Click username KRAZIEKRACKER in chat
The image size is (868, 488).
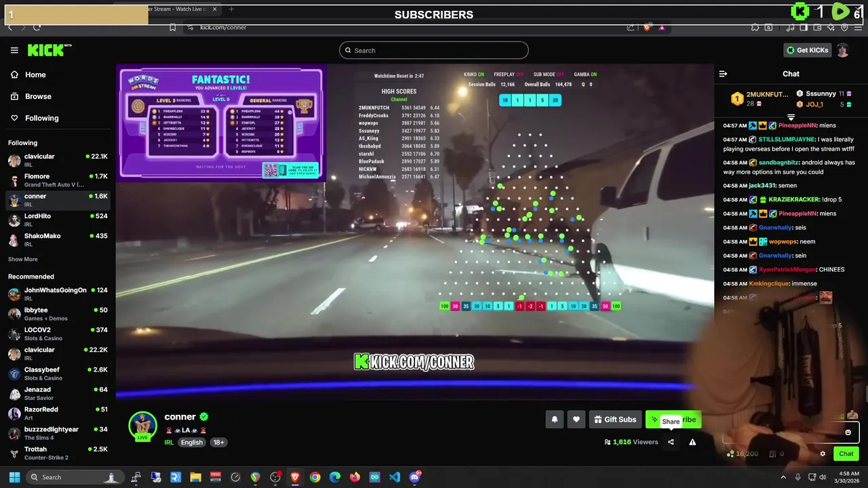click(794, 200)
